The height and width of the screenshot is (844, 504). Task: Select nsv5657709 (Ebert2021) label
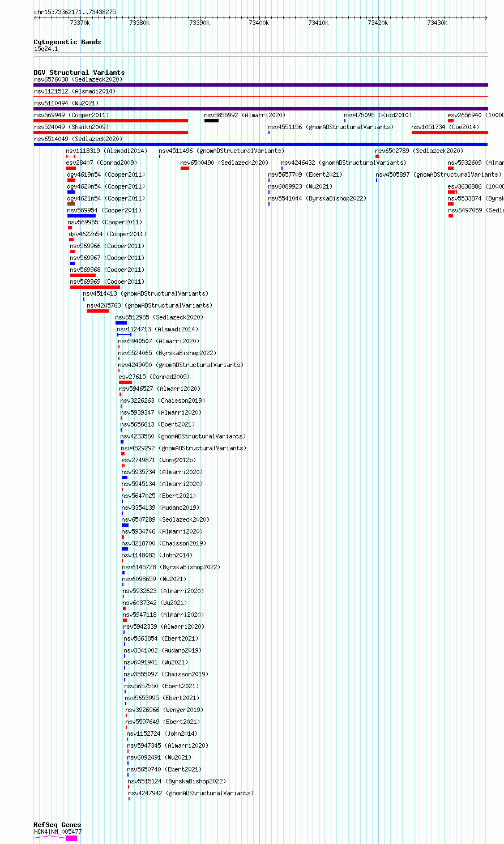point(306,174)
